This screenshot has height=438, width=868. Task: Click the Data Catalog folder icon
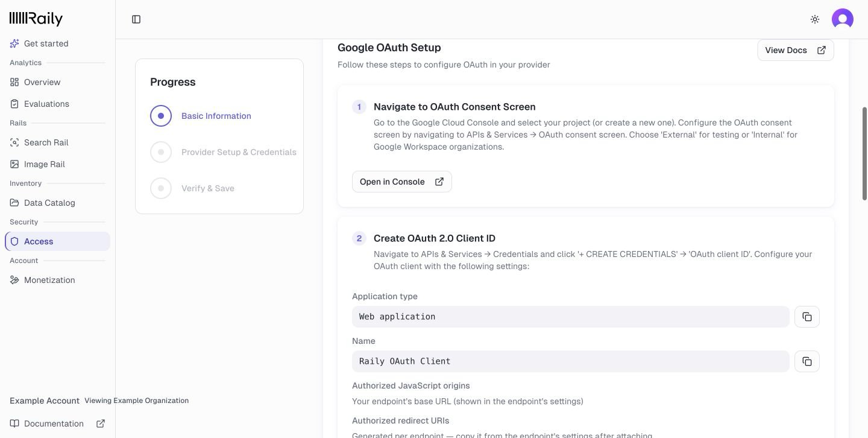[14, 203]
